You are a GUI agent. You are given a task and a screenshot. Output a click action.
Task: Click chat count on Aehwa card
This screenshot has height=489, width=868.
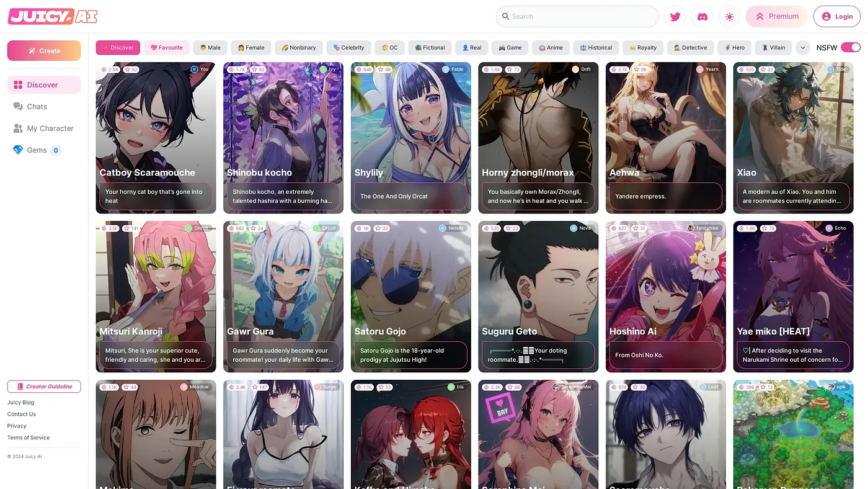(x=618, y=70)
